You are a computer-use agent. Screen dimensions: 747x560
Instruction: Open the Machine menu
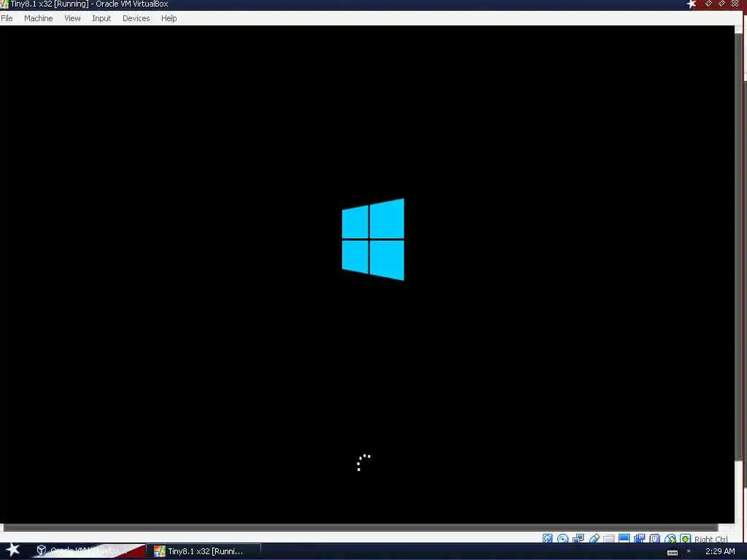pyautogui.click(x=38, y=18)
